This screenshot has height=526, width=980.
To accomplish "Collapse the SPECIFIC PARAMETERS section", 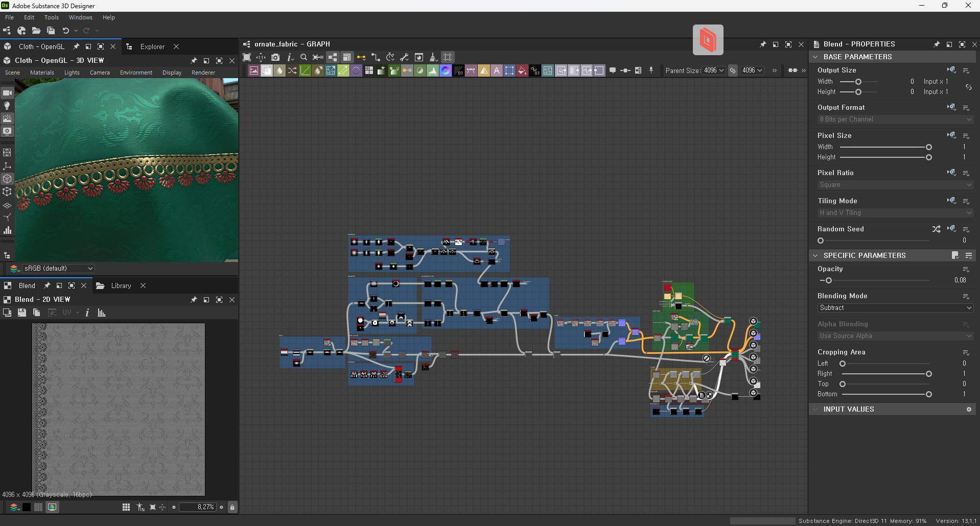I will pos(815,255).
